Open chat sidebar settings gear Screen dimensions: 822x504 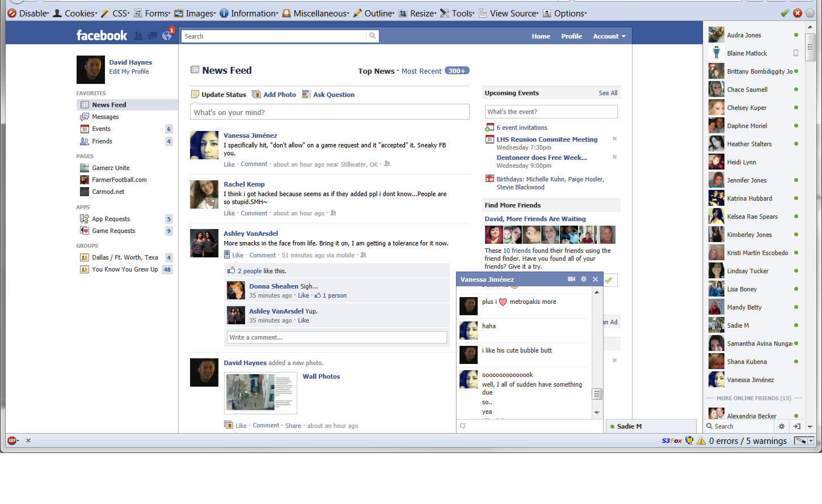click(x=782, y=426)
